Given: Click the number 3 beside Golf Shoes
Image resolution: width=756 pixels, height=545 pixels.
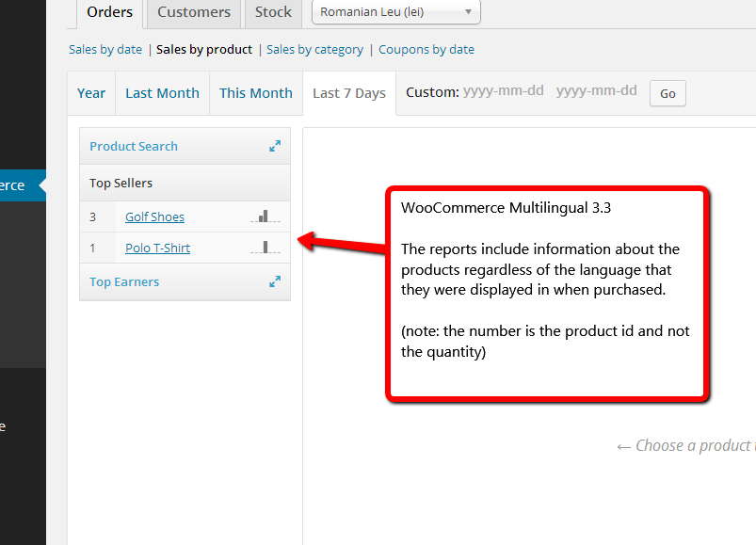Looking at the screenshot, I should pyautogui.click(x=92, y=216).
